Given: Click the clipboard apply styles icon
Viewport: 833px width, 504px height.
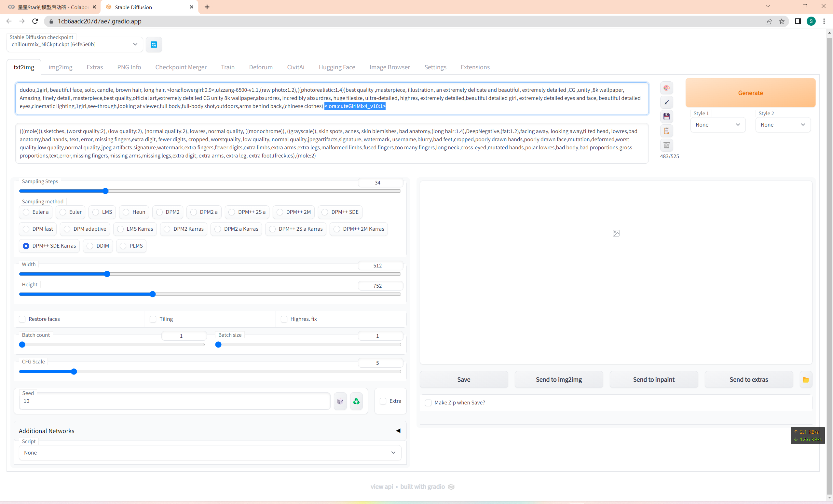Looking at the screenshot, I should [666, 131].
